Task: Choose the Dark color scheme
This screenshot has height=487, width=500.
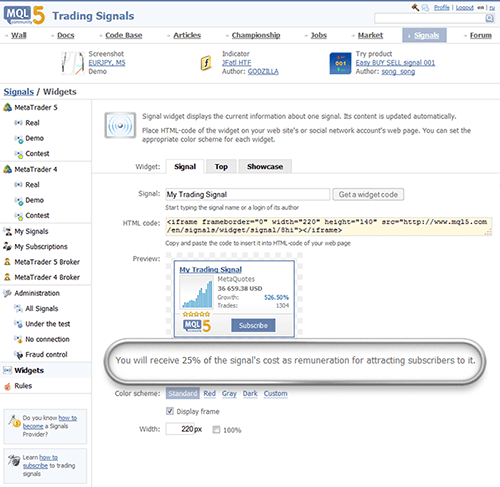Action: pos(250,393)
